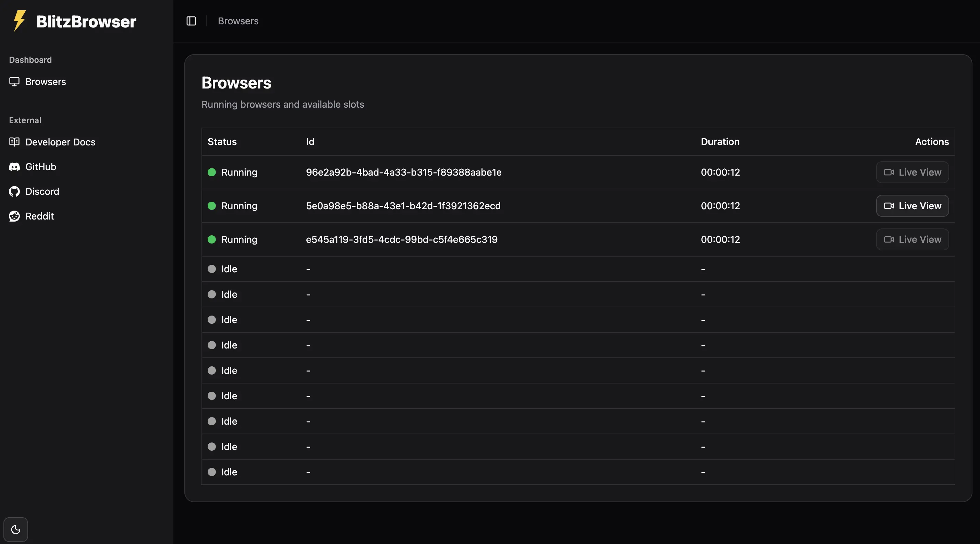Visit Reddit using the sidebar icon

[x=14, y=216]
